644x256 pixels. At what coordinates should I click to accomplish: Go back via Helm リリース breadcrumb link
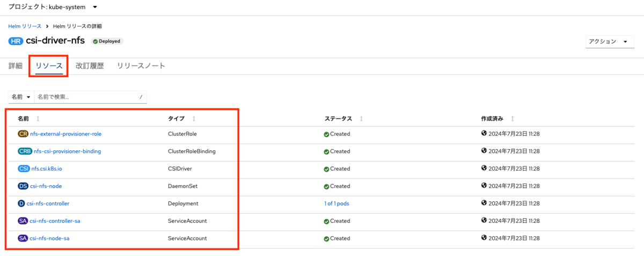click(x=25, y=26)
